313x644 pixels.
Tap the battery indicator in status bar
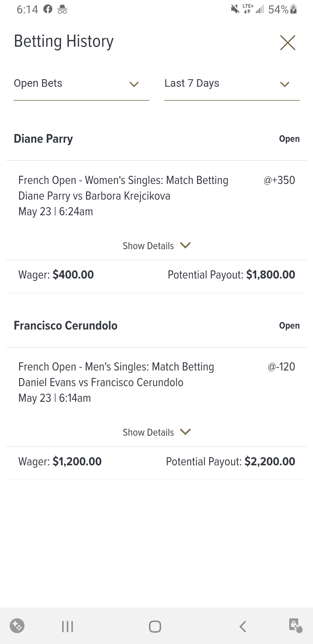point(293,10)
